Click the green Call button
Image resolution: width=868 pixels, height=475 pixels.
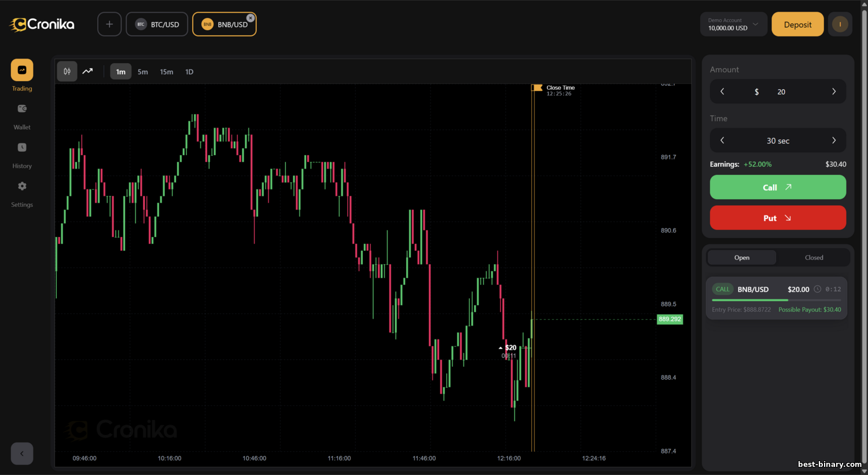[778, 188]
